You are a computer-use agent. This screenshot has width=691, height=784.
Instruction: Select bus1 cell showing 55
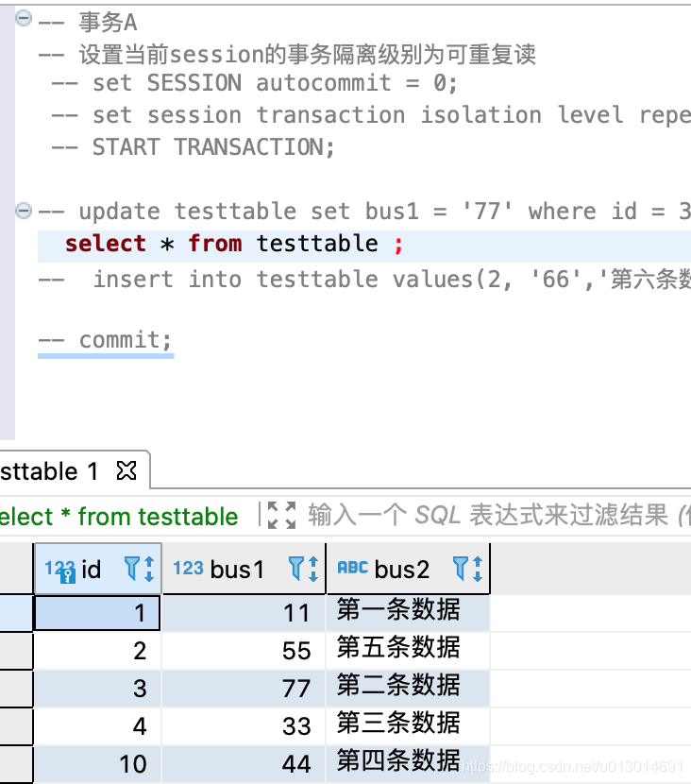[244, 651]
